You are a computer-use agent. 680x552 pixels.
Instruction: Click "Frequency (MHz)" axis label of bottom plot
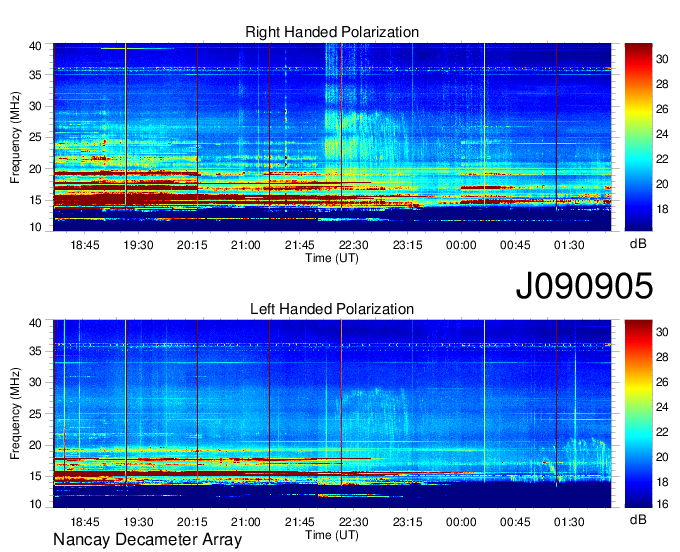tap(15, 414)
